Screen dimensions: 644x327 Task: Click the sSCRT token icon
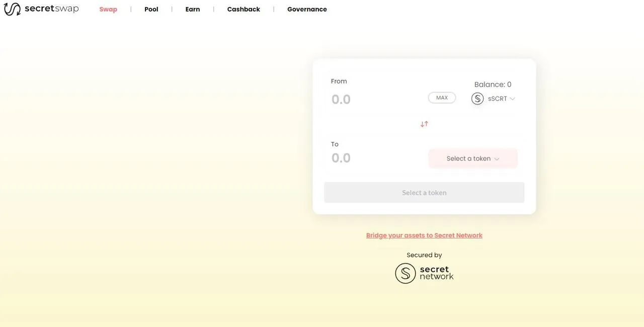[x=477, y=99]
